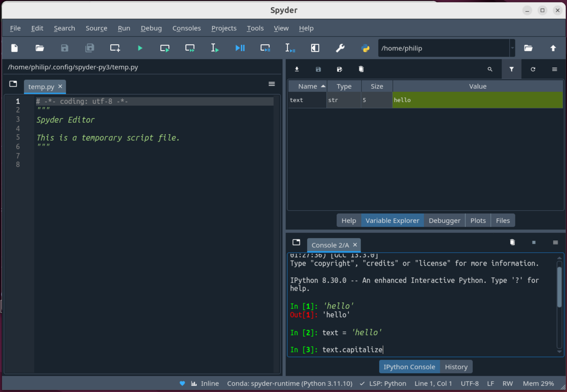
Task: Switch to the Files tab
Action: coord(503,220)
